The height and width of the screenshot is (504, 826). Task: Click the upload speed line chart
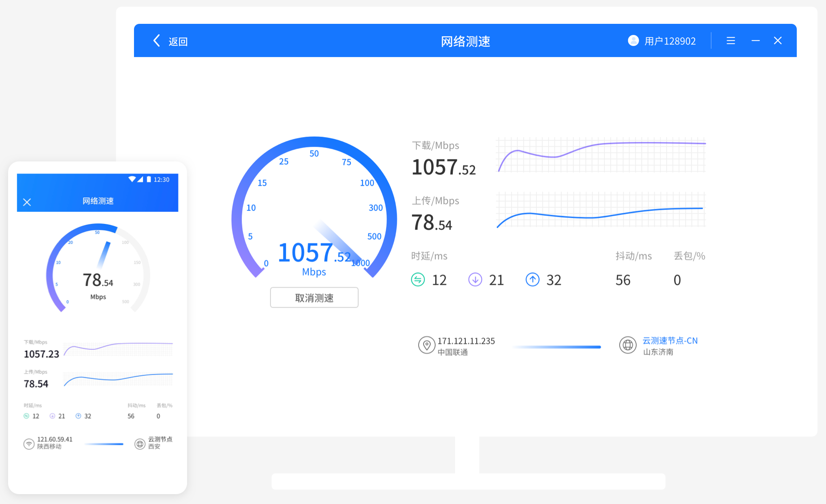pyautogui.click(x=601, y=210)
